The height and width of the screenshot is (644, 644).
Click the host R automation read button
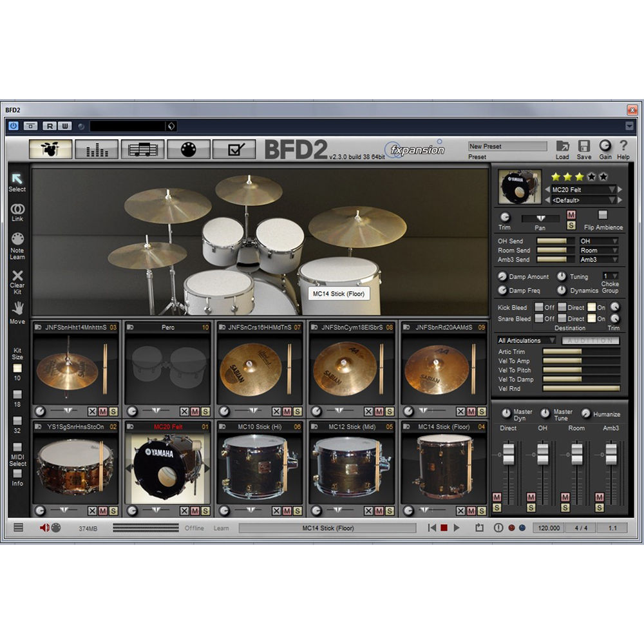coord(50,126)
